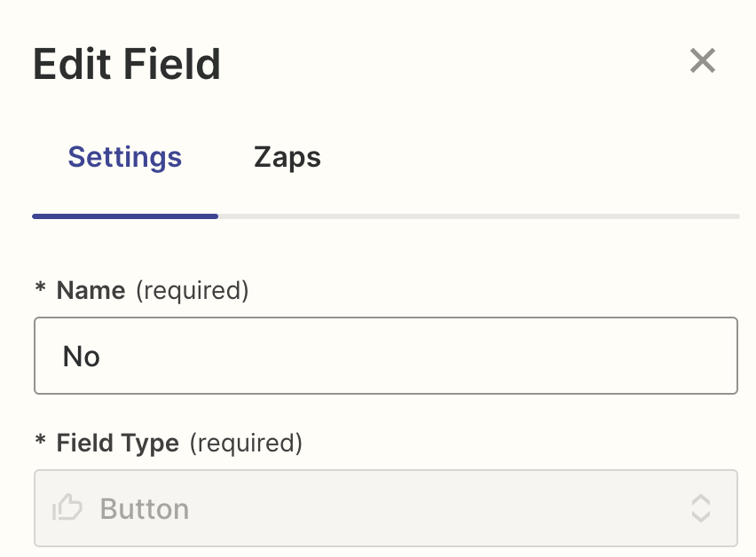The width and height of the screenshot is (756, 557).
Task: Place cursor on the "No" text value
Action: tap(82, 357)
